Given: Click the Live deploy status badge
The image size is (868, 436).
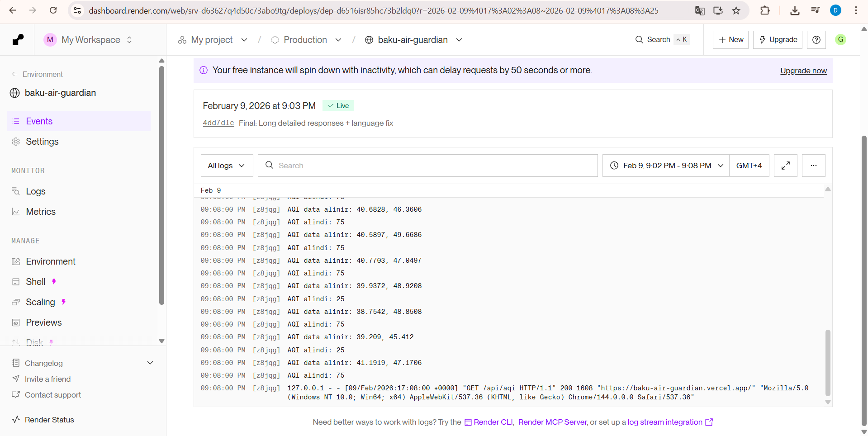Looking at the screenshot, I should pos(338,106).
